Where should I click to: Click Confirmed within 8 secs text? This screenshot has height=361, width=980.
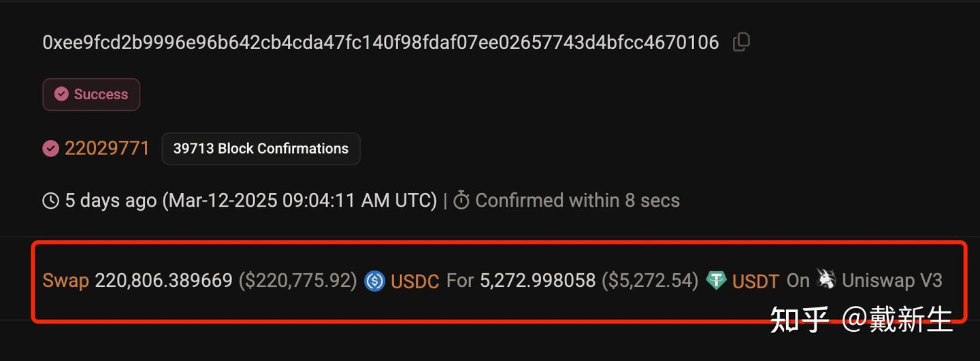(577, 201)
